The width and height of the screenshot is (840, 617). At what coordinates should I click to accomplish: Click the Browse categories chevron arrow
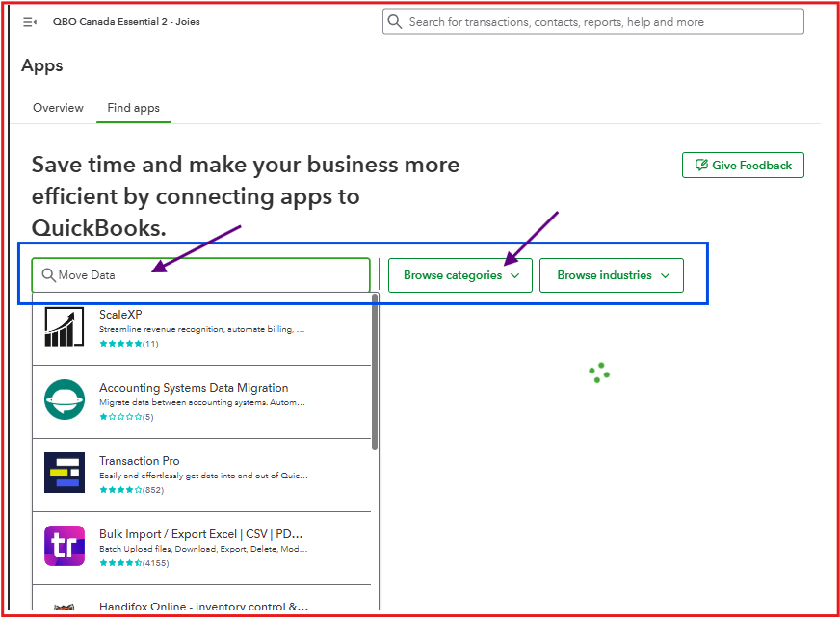click(514, 275)
